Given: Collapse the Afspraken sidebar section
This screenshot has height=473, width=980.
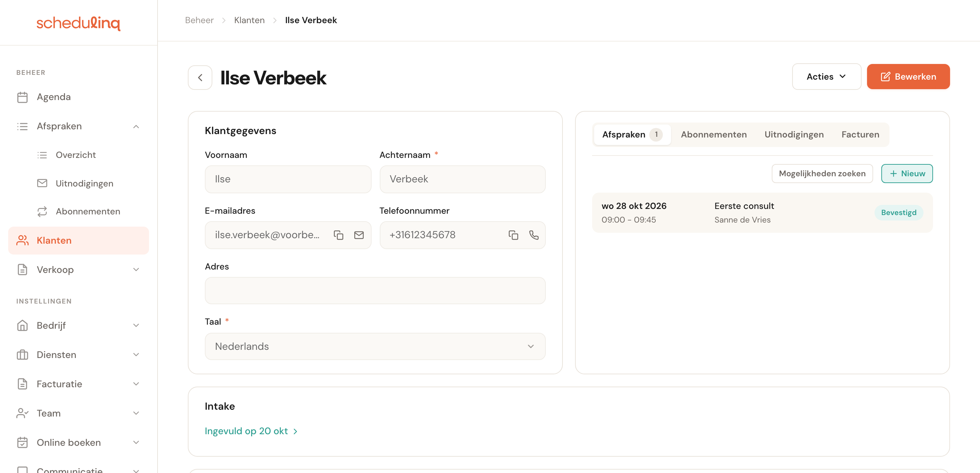Looking at the screenshot, I should [x=136, y=126].
